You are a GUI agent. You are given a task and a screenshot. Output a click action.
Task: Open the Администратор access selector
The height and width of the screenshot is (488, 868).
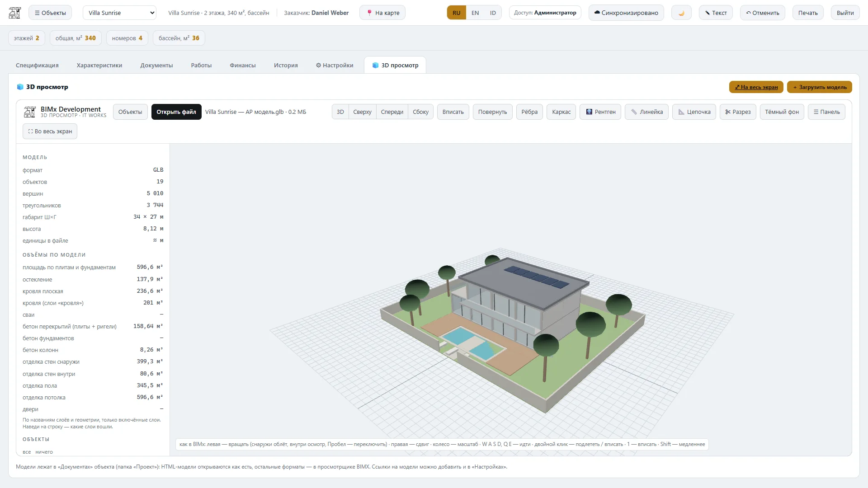click(545, 13)
